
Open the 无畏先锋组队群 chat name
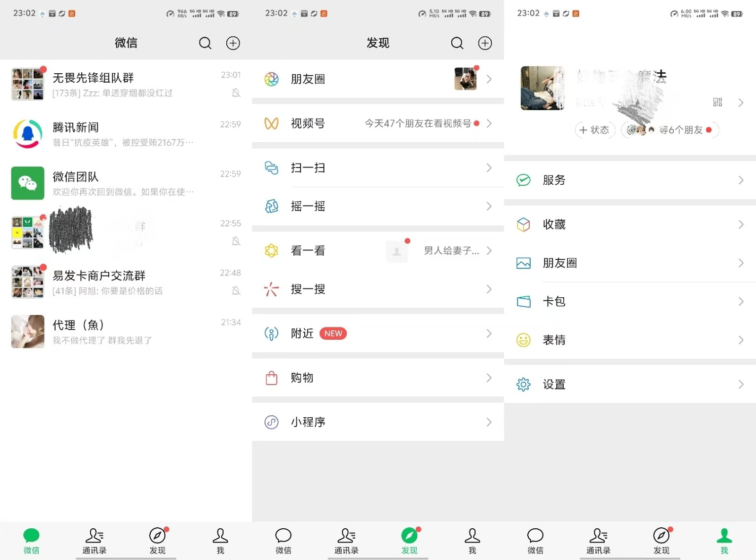point(93,78)
